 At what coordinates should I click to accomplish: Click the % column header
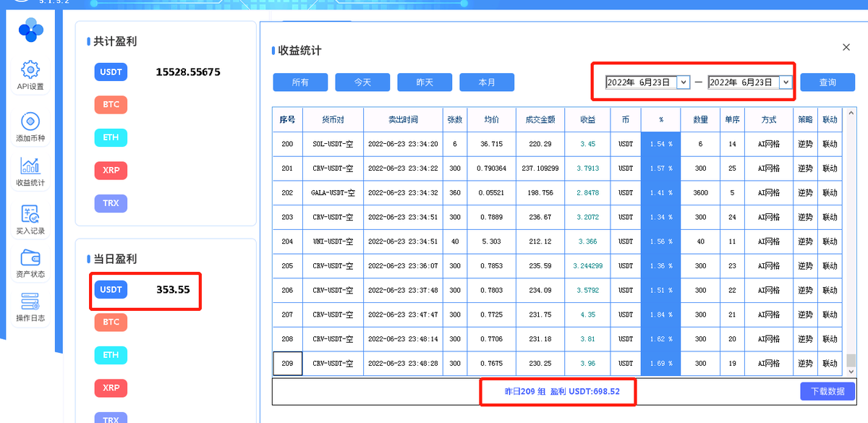(661, 120)
